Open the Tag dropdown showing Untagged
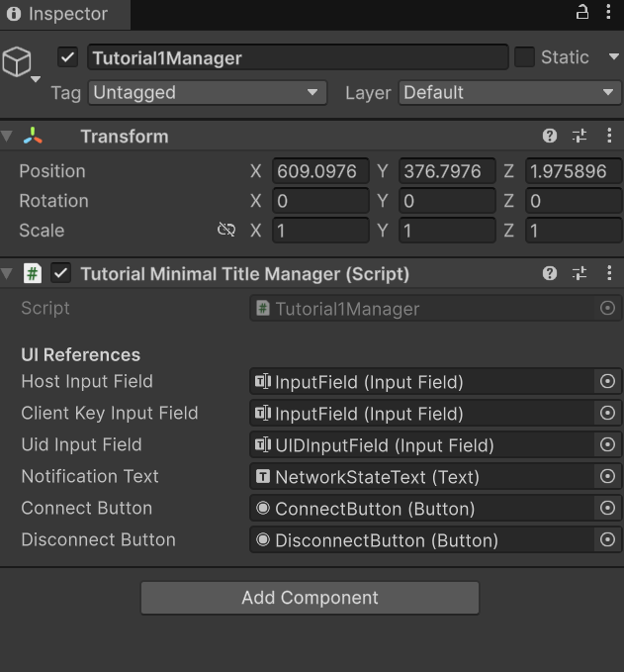This screenshot has height=672, width=624. (x=207, y=93)
